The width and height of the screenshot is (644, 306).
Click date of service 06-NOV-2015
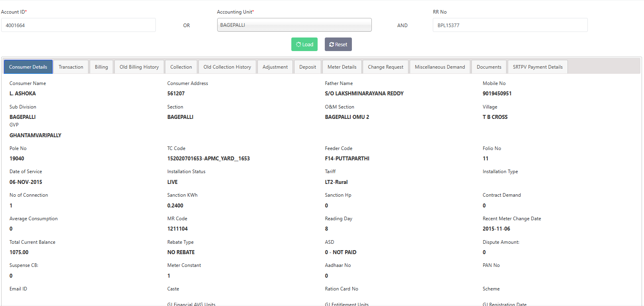coord(26,182)
